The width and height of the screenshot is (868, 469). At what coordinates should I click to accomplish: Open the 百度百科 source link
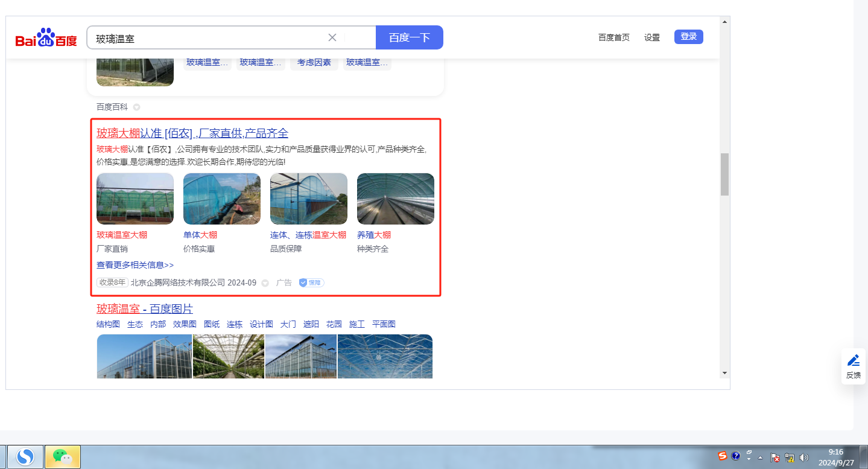coord(112,107)
